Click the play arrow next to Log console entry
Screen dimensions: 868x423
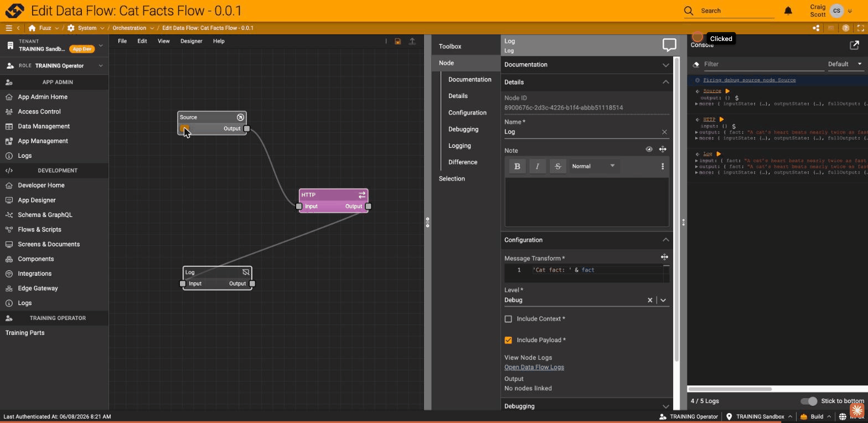(719, 153)
